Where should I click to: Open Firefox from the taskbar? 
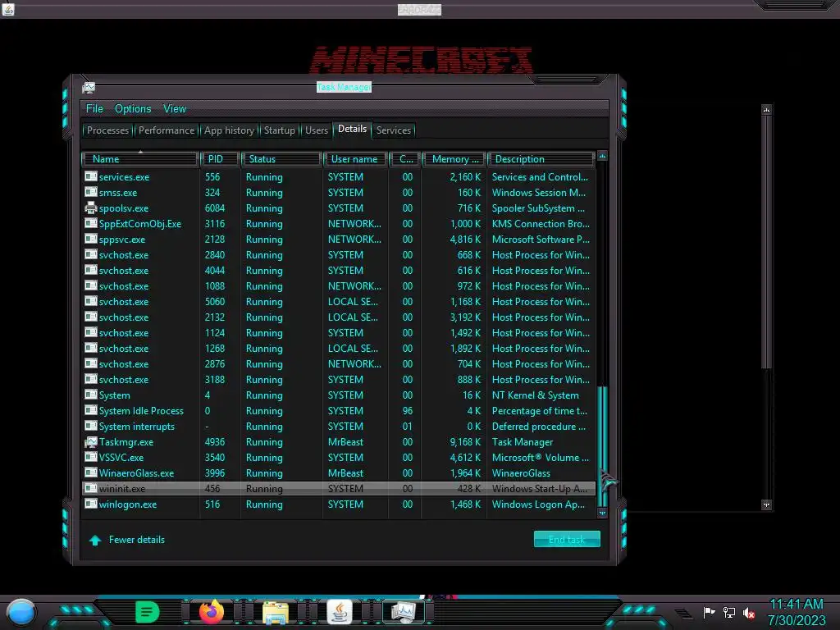[x=212, y=612]
